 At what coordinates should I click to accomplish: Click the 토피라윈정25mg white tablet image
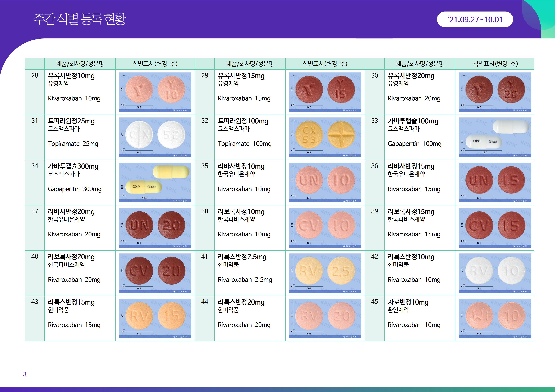pos(155,137)
